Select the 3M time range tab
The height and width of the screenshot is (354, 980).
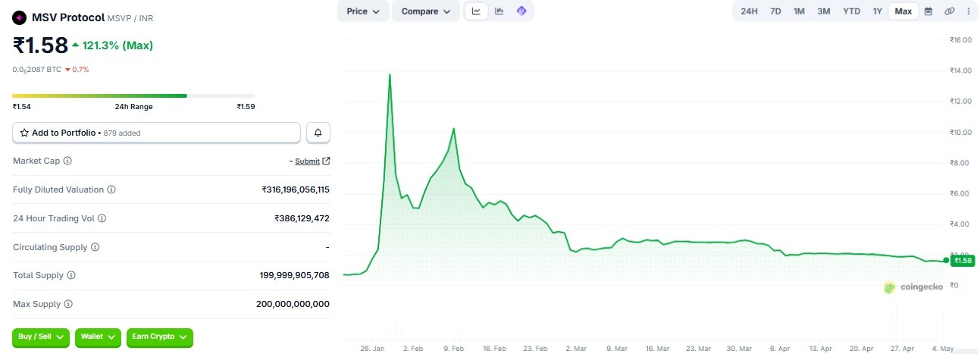pyautogui.click(x=824, y=11)
